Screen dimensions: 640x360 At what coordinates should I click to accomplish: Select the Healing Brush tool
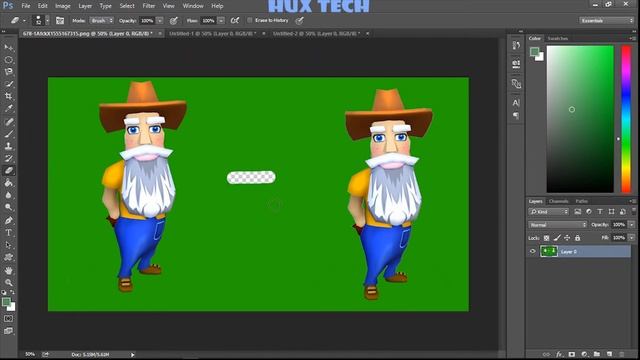point(9,122)
